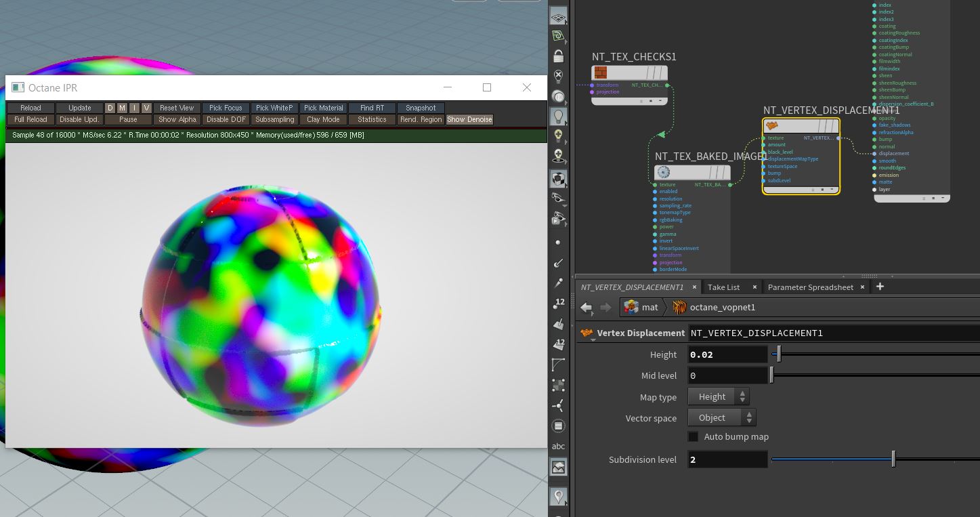This screenshot has width=980, height=517.
Task: Click the map pin icon at toolbar bottom
Action: pyautogui.click(x=558, y=497)
